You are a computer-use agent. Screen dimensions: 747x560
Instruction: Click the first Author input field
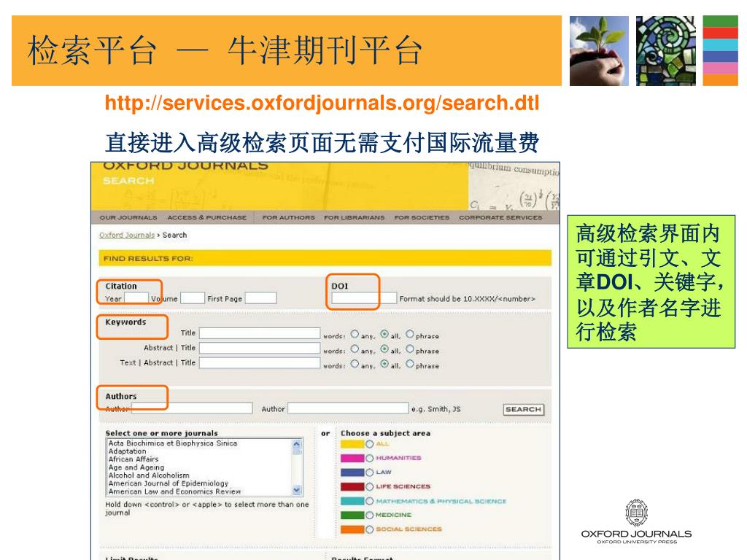[192, 408]
